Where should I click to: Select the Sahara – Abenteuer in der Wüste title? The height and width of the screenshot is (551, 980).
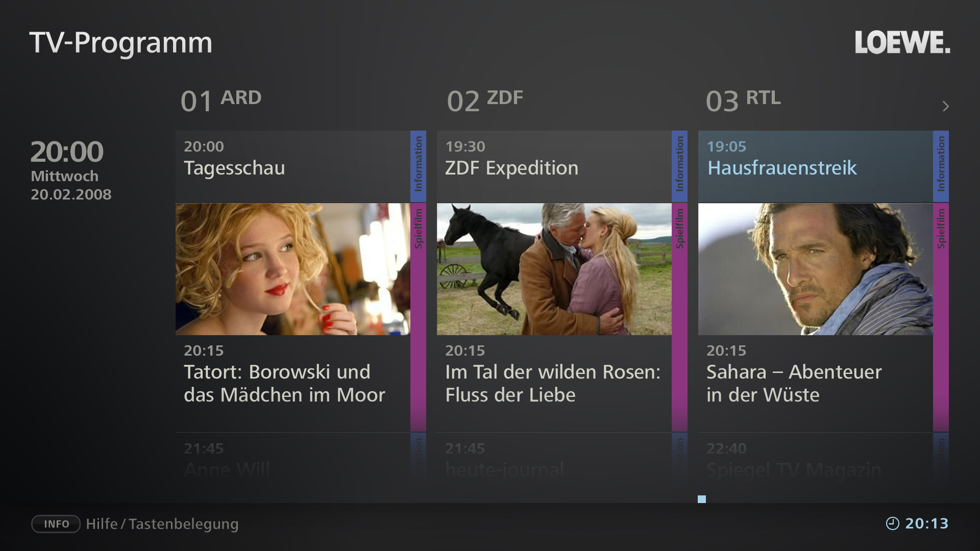point(794,383)
